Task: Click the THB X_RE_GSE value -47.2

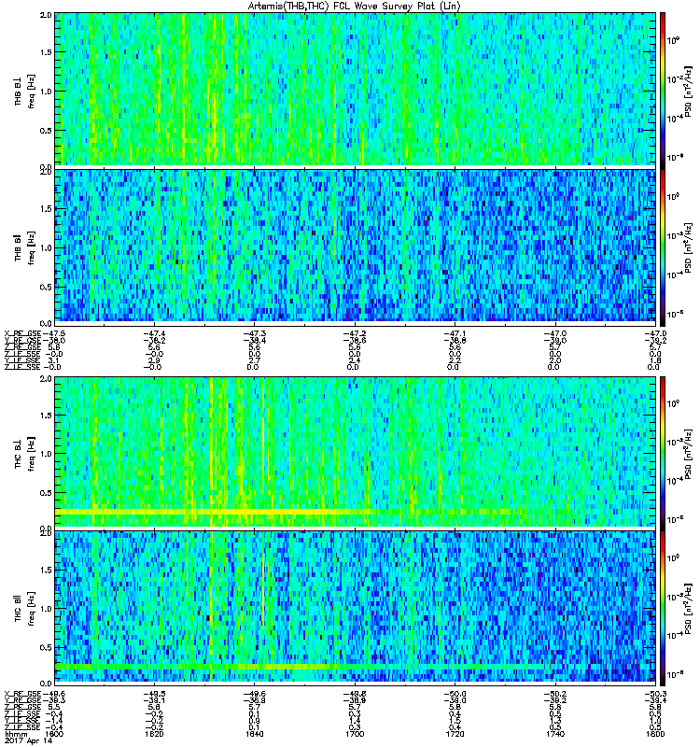Action: click(x=355, y=334)
